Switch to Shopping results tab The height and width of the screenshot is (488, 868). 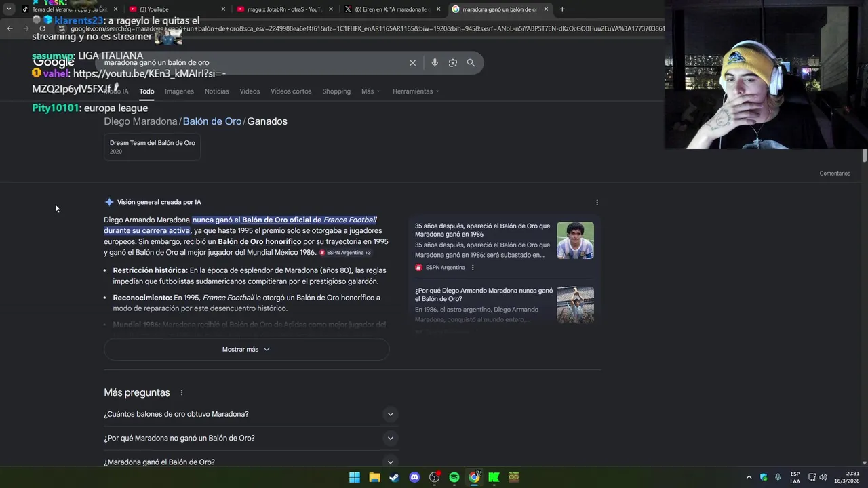coord(336,91)
